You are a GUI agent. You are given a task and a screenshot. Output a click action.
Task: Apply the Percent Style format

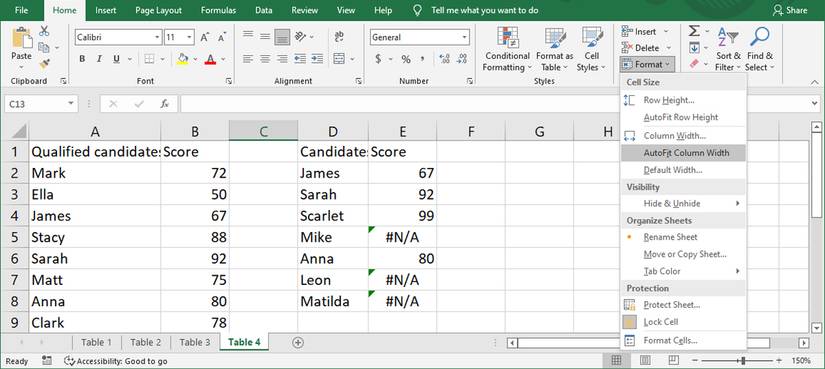pos(406,59)
